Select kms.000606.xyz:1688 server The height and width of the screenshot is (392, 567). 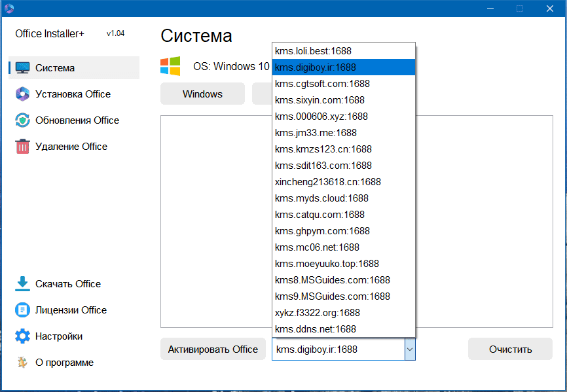344,116
